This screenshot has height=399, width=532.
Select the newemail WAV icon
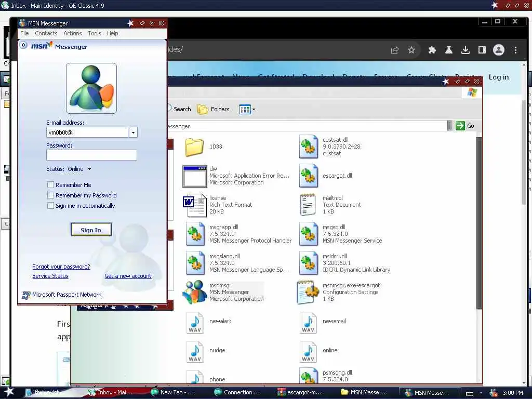coord(308,322)
